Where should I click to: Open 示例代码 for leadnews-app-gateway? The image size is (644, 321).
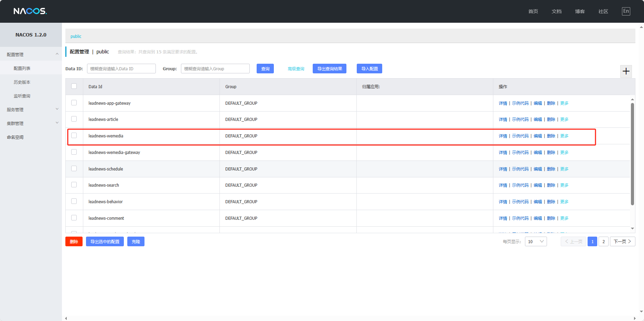pos(520,103)
